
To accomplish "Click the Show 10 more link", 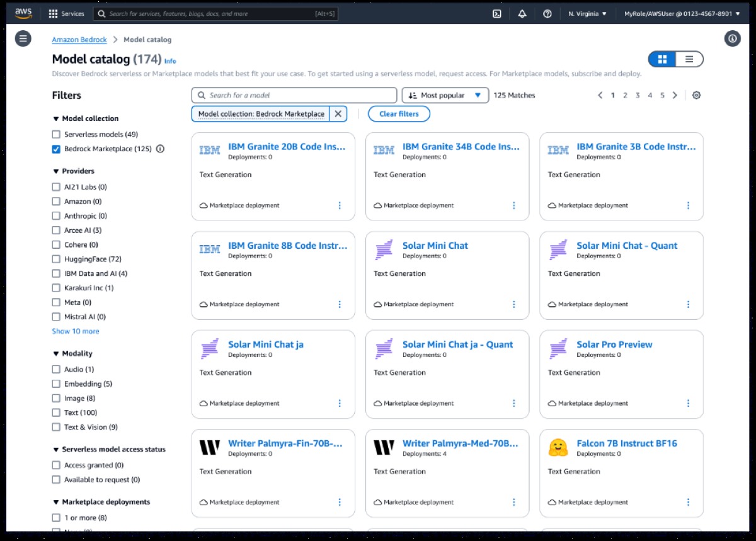I will click(x=76, y=331).
